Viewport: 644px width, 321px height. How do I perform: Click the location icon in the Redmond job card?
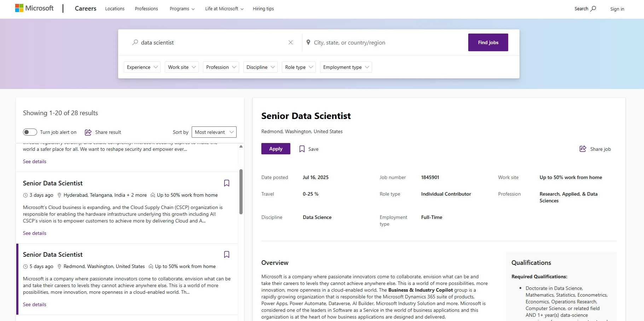click(59, 266)
